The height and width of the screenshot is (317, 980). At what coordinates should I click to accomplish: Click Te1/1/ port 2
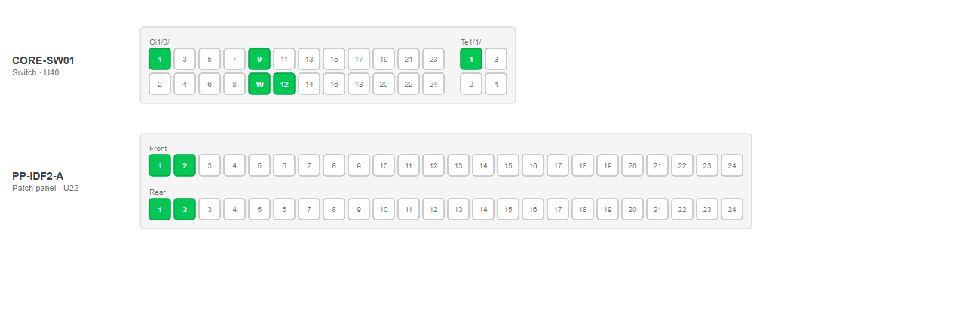point(471,84)
